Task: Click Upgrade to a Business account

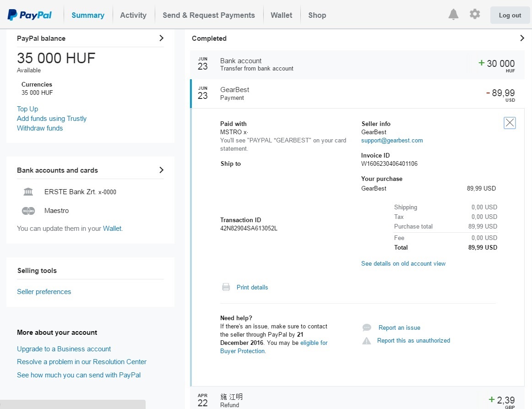Action: click(x=64, y=349)
